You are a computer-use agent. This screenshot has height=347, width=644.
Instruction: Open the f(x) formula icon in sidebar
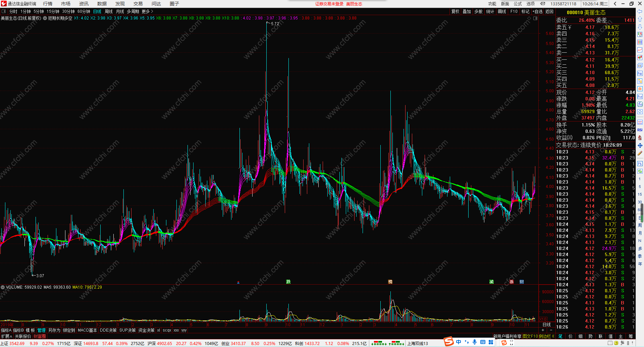point(640,104)
